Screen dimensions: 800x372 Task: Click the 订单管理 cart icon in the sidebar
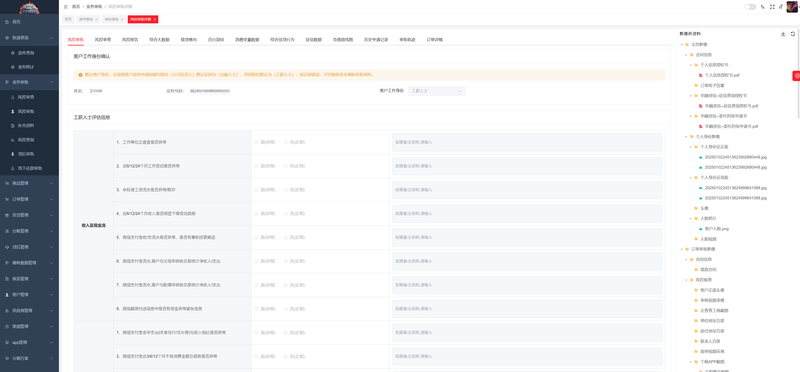pyautogui.click(x=6, y=199)
